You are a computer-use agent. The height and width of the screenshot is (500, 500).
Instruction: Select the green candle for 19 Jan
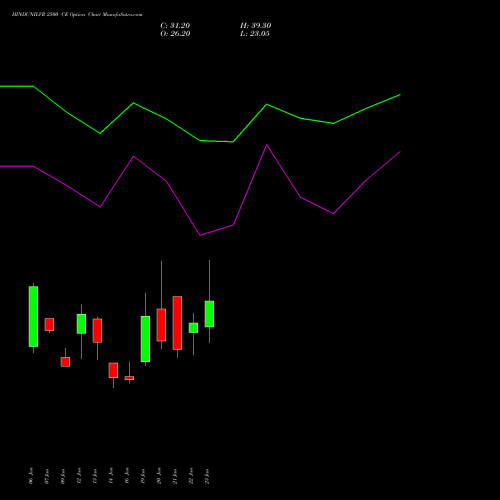(x=145, y=339)
